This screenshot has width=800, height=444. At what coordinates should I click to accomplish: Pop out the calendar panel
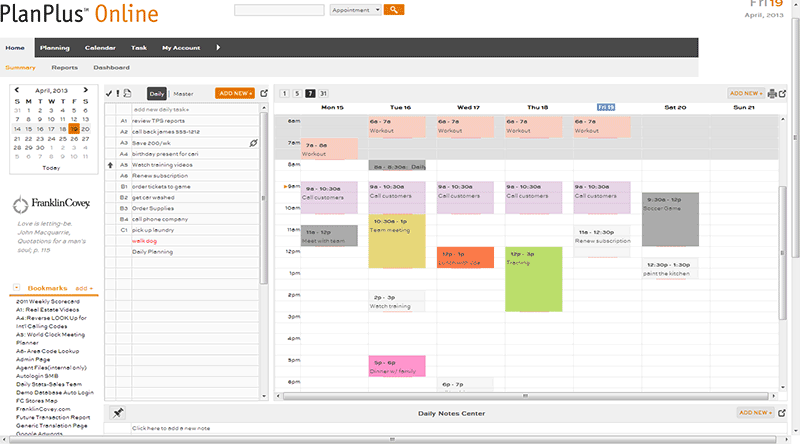pos(782,93)
